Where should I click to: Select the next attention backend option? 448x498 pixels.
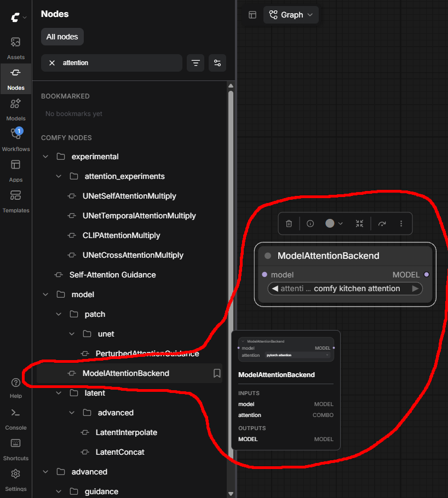click(x=415, y=289)
